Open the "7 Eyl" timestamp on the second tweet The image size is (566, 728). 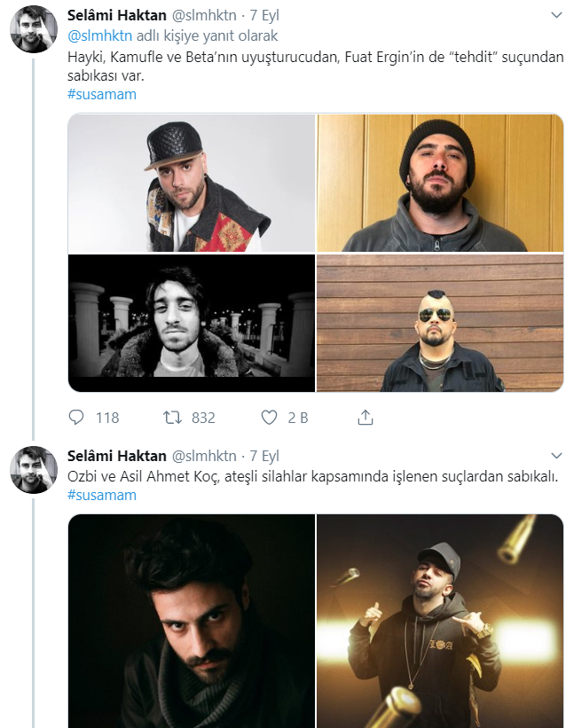coord(264,456)
